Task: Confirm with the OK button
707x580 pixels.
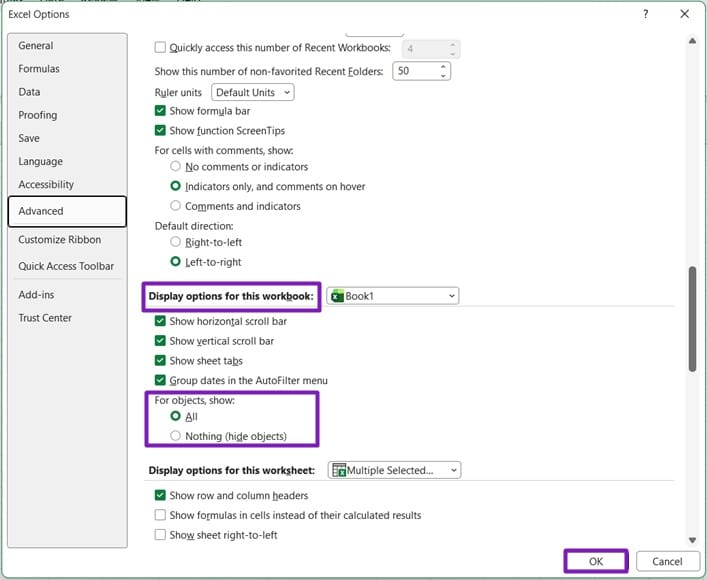Action: [596, 561]
